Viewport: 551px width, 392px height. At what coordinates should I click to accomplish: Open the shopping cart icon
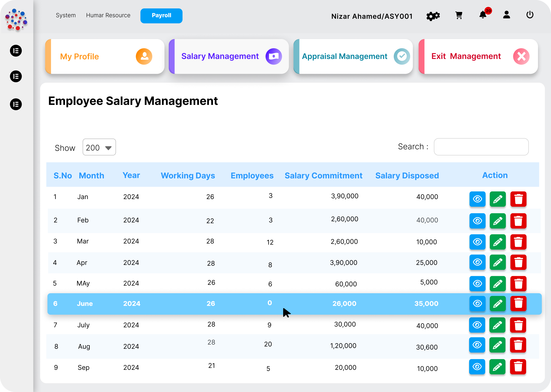(459, 15)
